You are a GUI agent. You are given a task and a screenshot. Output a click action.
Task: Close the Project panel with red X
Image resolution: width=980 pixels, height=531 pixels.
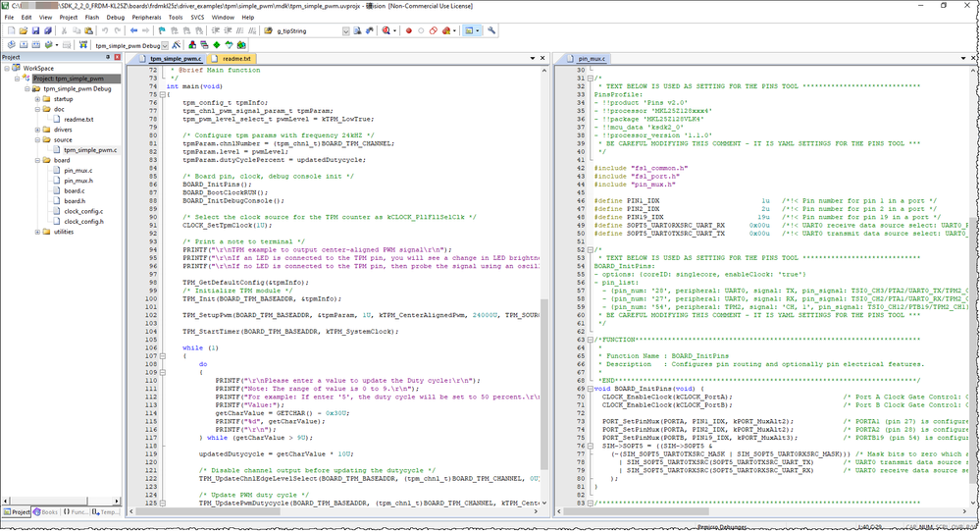tap(119, 58)
